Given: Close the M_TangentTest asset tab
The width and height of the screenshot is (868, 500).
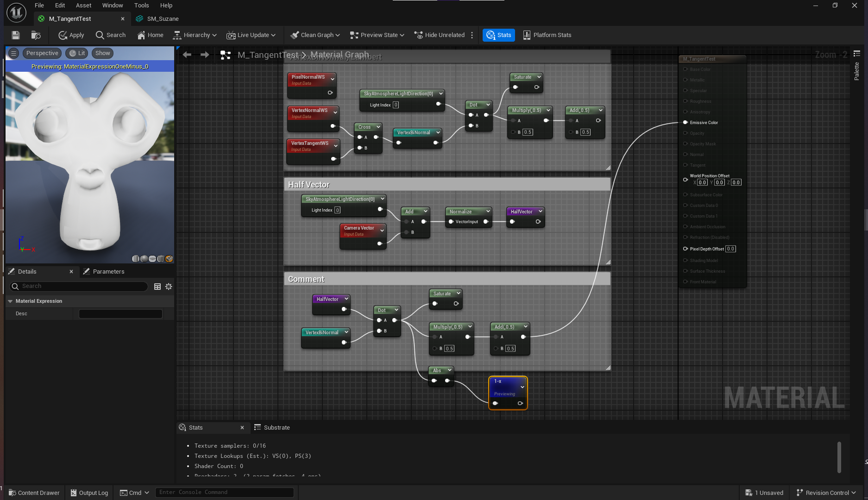Looking at the screenshot, I should [123, 19].
